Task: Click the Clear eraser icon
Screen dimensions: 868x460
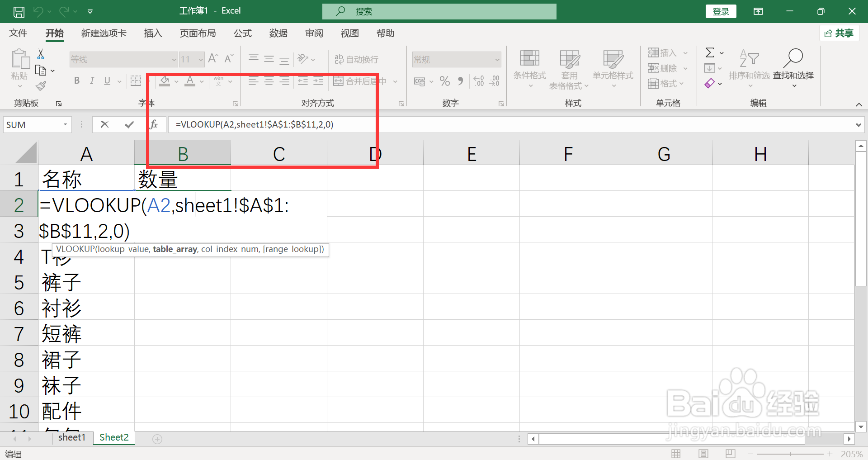Action: click(710, 84)
